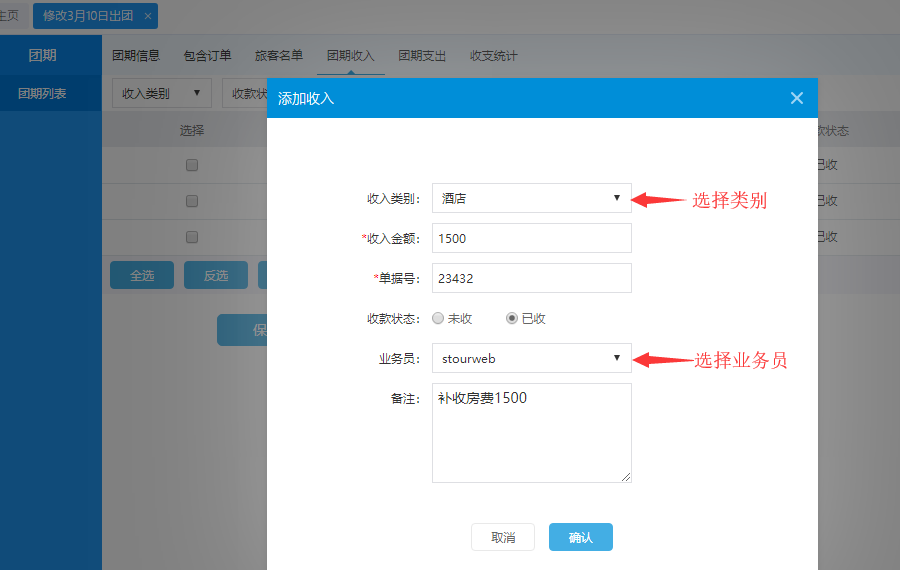Expand the 业务员 dropdown showing stourweb
This screenshot has width=900, height=570.
[x=531, y=358]
